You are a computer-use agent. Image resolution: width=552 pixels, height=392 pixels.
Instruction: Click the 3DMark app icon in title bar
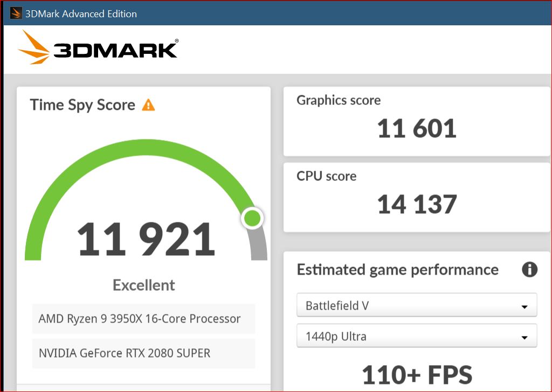[x=16, y=13]
